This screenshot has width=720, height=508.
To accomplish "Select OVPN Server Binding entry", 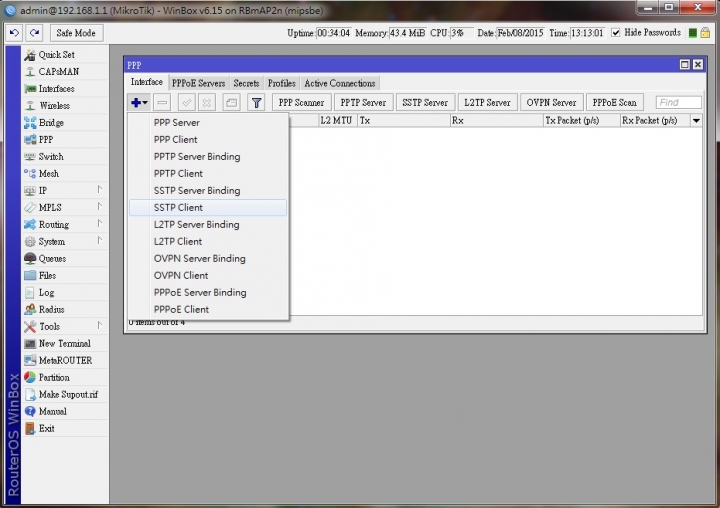I will [208, 259].
